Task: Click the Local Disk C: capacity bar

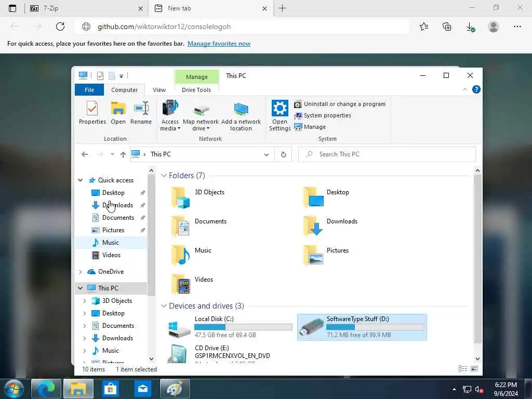Action: 243,327
